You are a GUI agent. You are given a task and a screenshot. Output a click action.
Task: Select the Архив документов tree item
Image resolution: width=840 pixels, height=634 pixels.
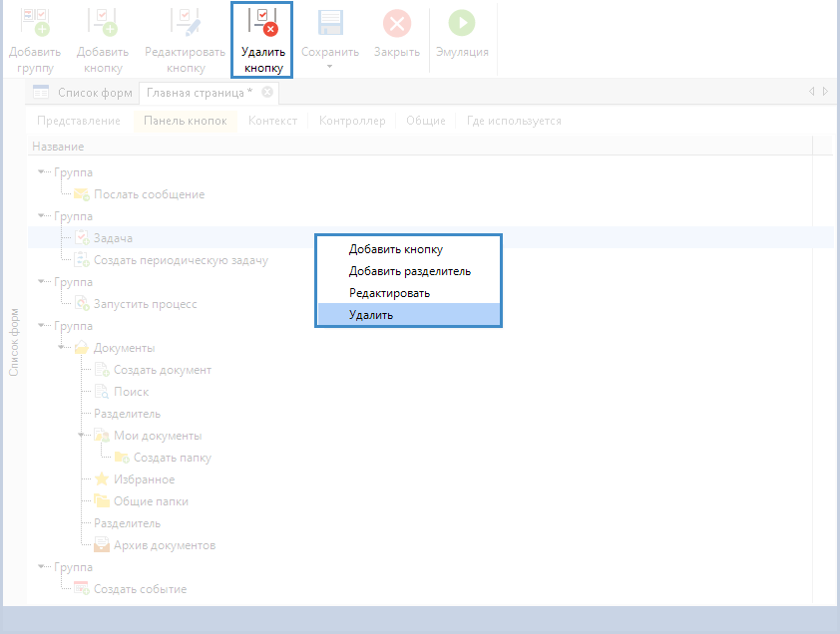click(x=164, y=545)
